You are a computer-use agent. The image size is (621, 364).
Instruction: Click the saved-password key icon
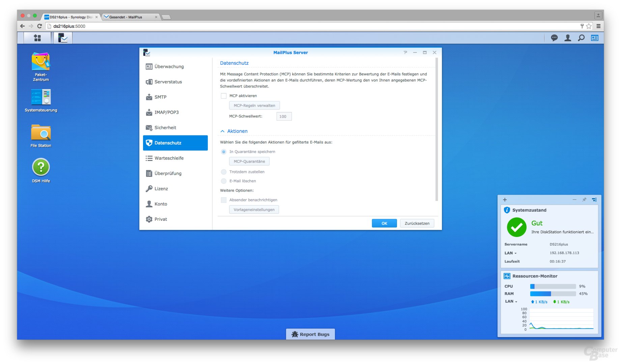click(x=582, y=26)
